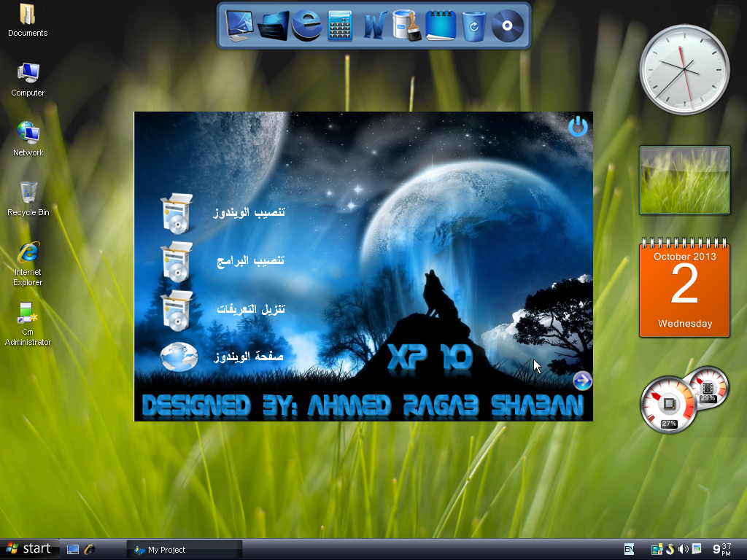Click the small memory gauge showing 29%
The height and width of the screenshot is (560, 747).
coord(708,387)
